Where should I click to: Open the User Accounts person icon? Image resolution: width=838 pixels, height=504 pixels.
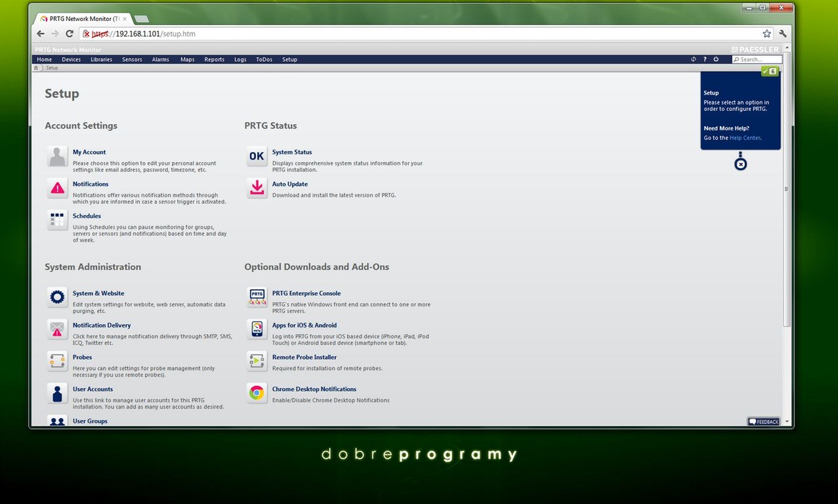point(58,393)
